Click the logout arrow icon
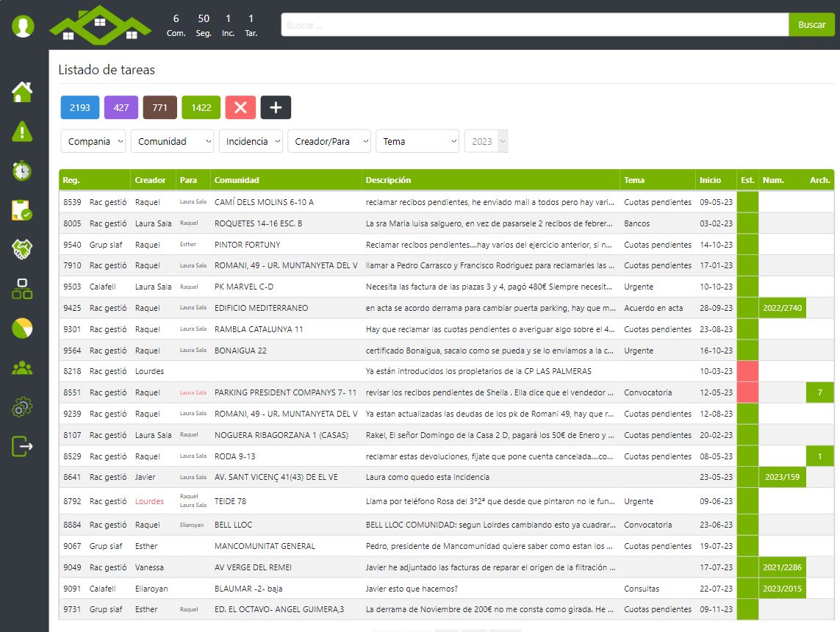The width and height of the screenshot is (840, 632). [22, 446]
